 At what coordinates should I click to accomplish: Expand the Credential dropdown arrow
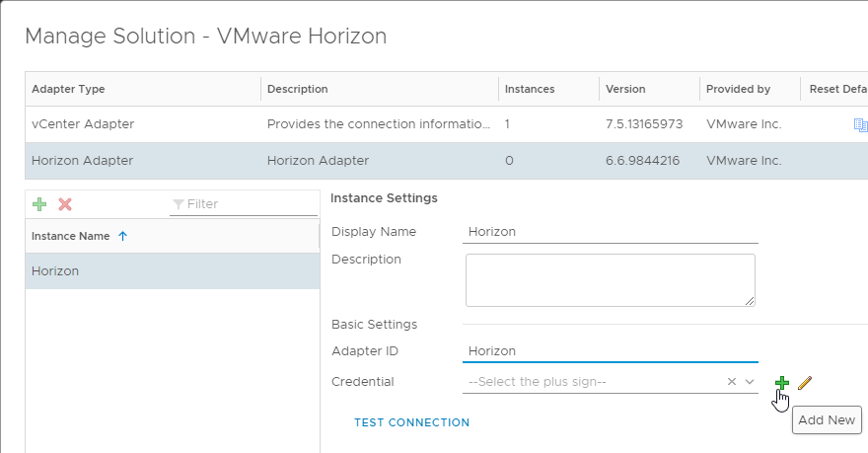(750, 382)
